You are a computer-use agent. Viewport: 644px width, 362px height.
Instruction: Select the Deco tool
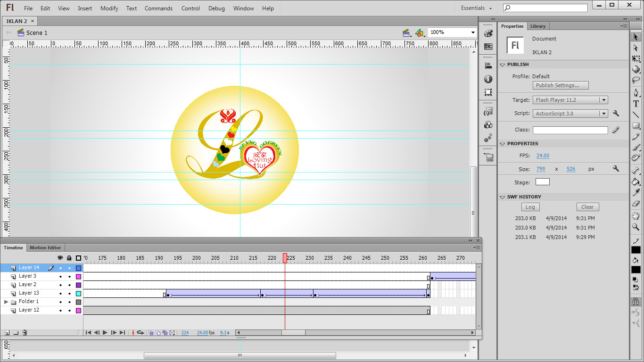pos(636,158)
